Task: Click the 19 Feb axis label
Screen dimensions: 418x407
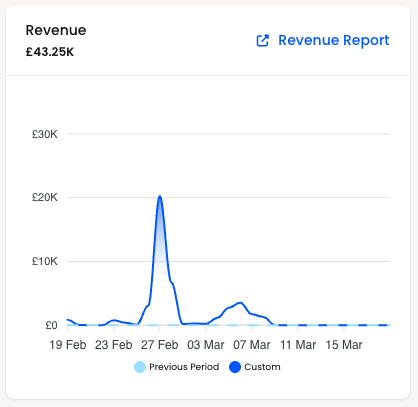Action: (x=68, y=345)
